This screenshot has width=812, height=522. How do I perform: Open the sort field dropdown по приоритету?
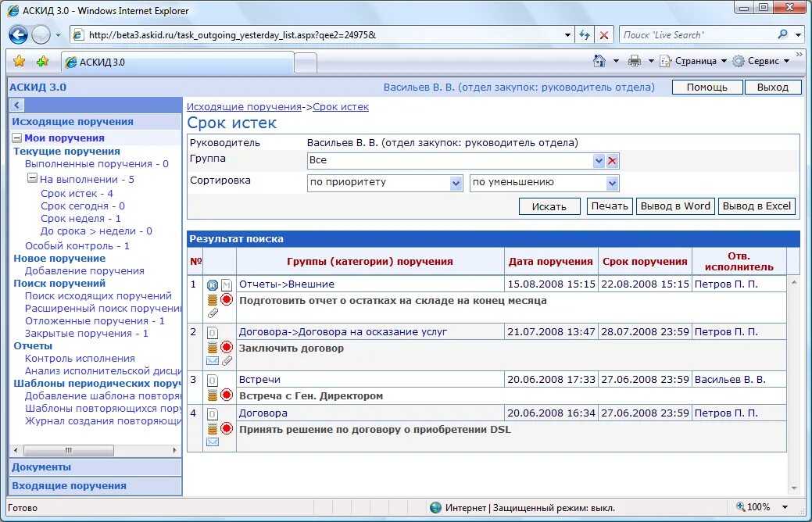pyautogui.click(x=456, y=183)
